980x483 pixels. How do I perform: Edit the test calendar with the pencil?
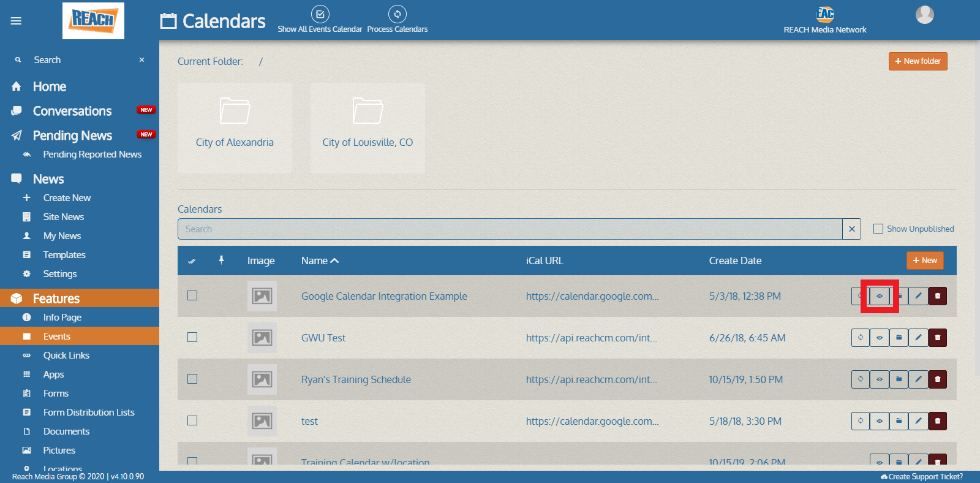(918, 421)
